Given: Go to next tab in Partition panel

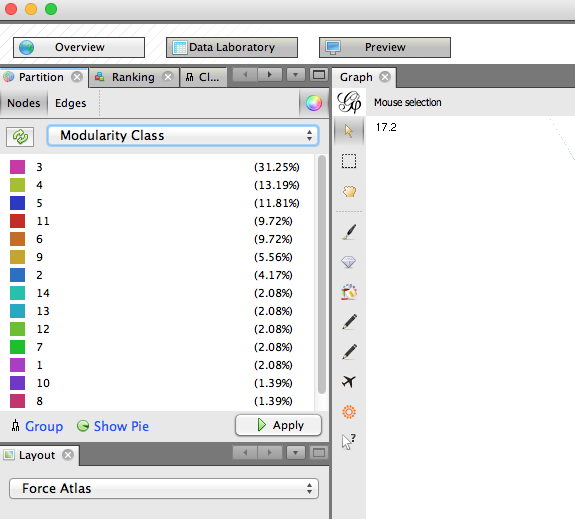Looking at the screenshot, I should coord(270,75).
